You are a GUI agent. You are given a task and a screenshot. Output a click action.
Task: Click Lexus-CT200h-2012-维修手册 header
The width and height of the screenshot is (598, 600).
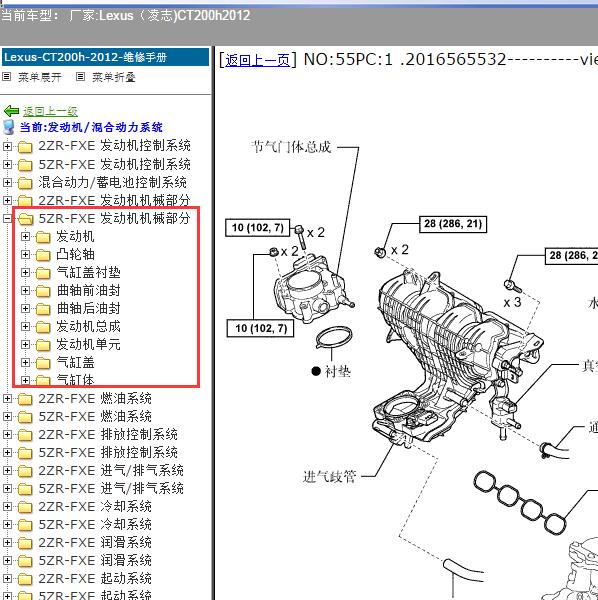(x=105, y=57)
